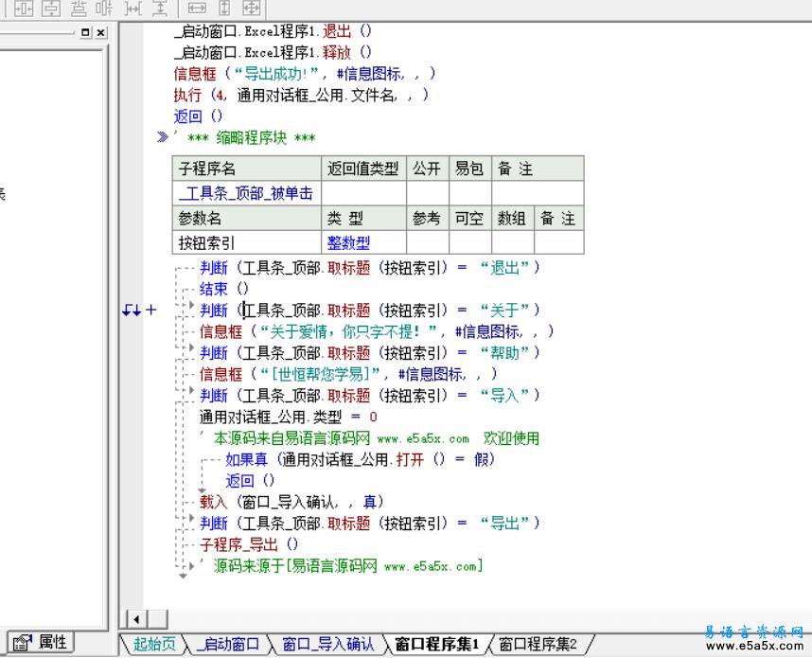
Task: Click the 结束 () line
Action: click(x=224, y=289)
